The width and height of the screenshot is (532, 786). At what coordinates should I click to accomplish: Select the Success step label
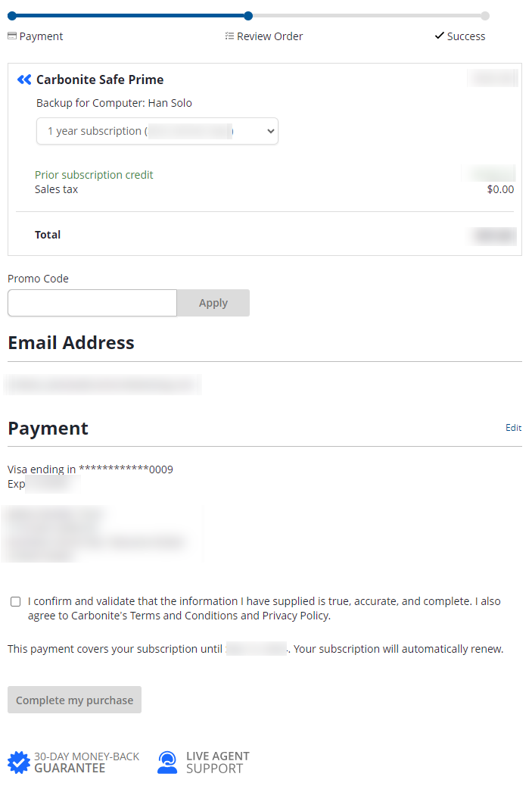click(465, 36)
